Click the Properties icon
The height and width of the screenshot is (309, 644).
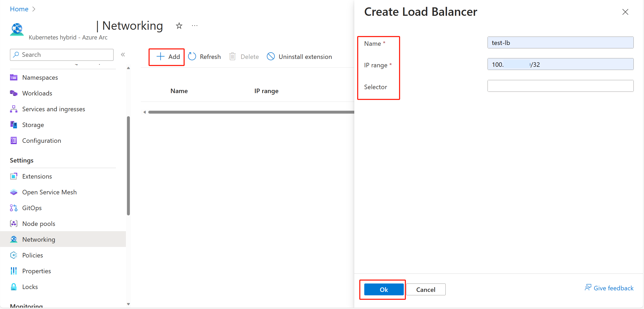point(14,271)
